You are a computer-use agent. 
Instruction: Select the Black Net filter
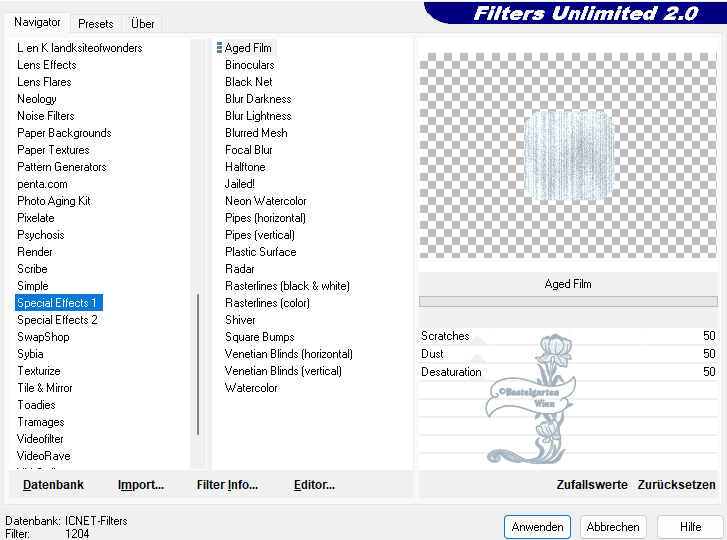(x=249, y=82)
